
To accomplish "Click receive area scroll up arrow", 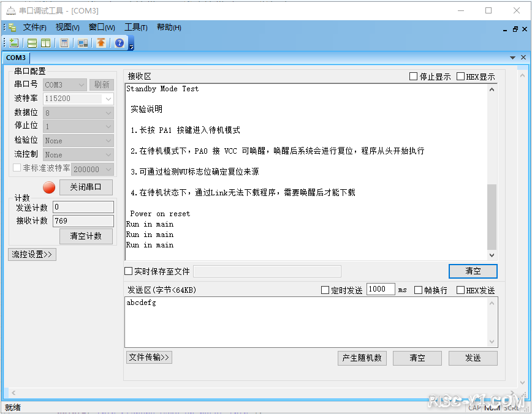I will (x=492, y=89).
